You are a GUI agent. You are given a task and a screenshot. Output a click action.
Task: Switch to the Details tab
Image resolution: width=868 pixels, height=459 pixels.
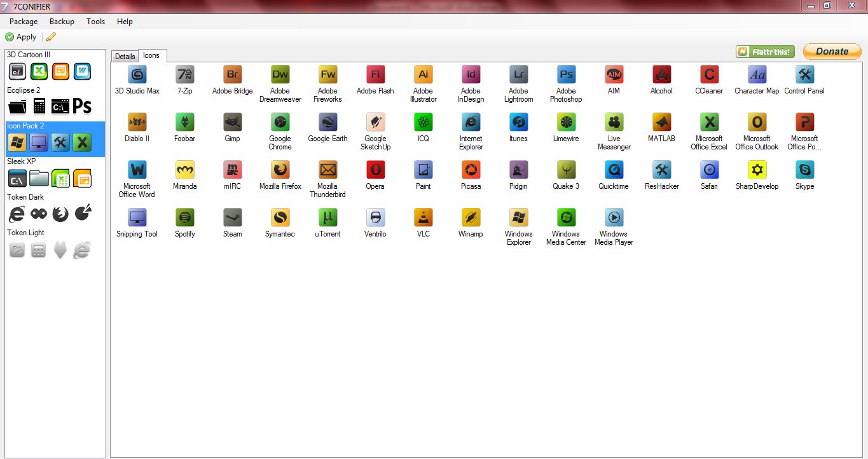[125, 57]
